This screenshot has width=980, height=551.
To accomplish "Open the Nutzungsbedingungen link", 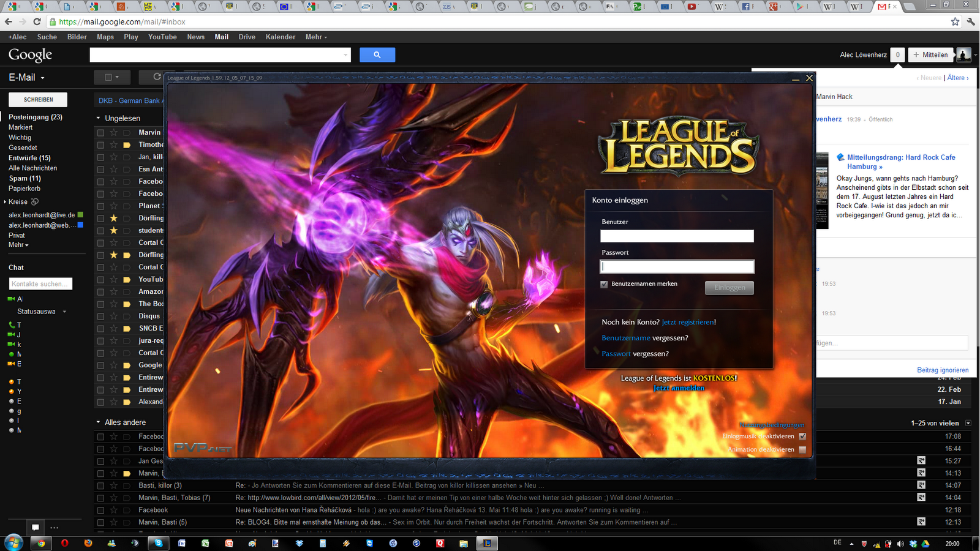I will [772, 425].
